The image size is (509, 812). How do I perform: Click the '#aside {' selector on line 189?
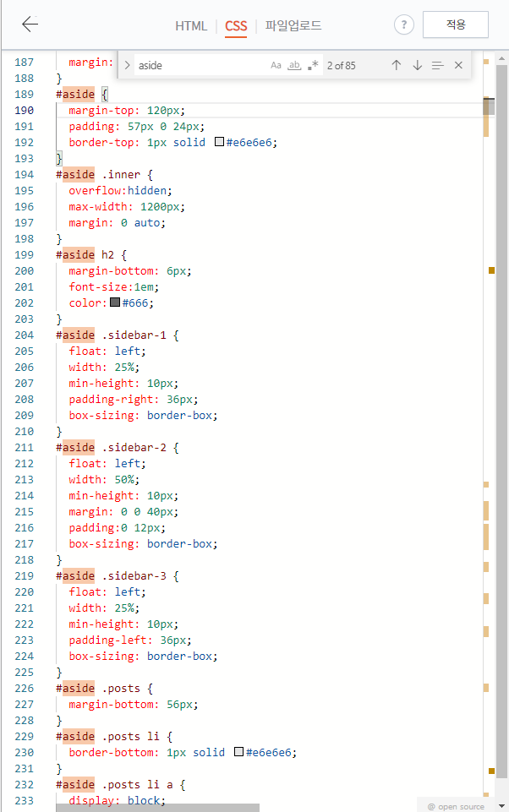(x=82, y=95)
